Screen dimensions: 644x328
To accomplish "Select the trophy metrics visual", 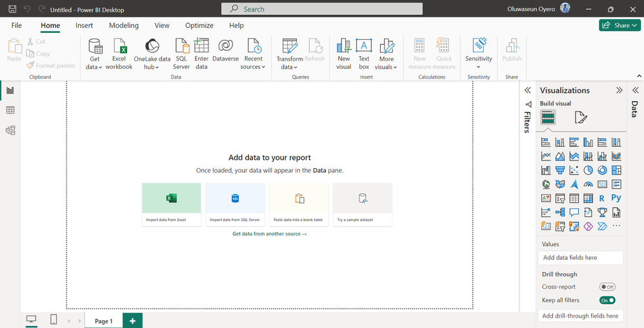I will click(x=602, y=213).
